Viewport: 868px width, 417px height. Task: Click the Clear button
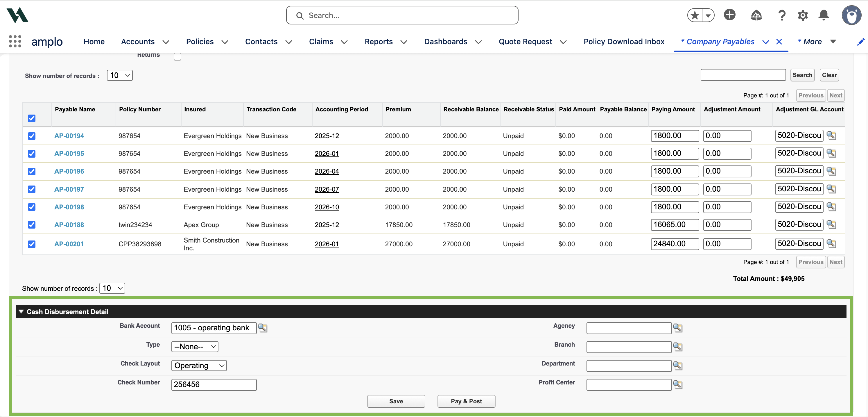pos(829,75)
